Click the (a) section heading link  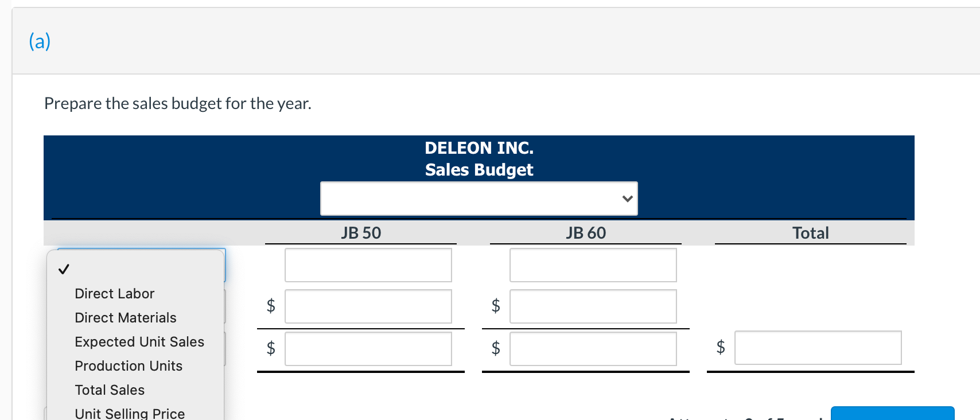pyautogui.click(x=38, y=41)
